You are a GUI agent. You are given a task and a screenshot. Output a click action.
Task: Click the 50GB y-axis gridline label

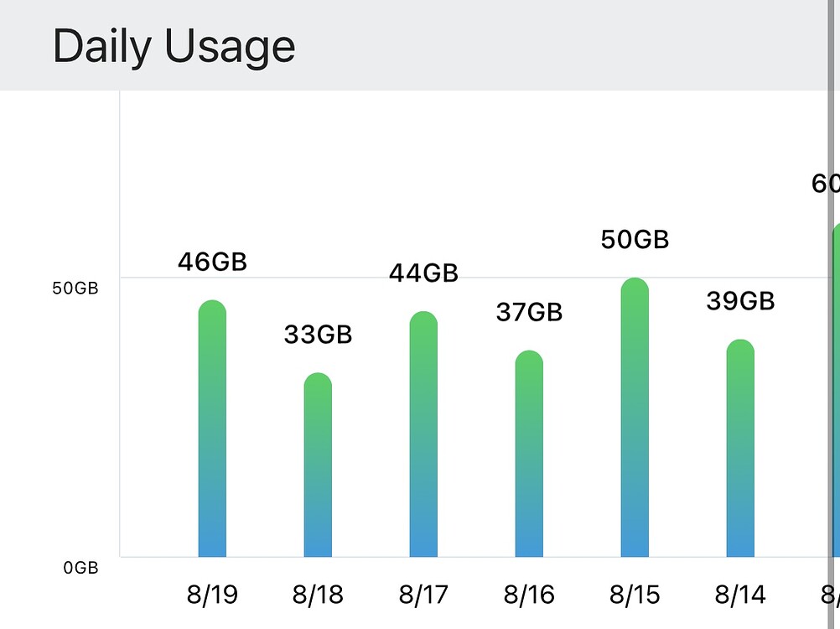pyautogui.click(x=75, y=289)
